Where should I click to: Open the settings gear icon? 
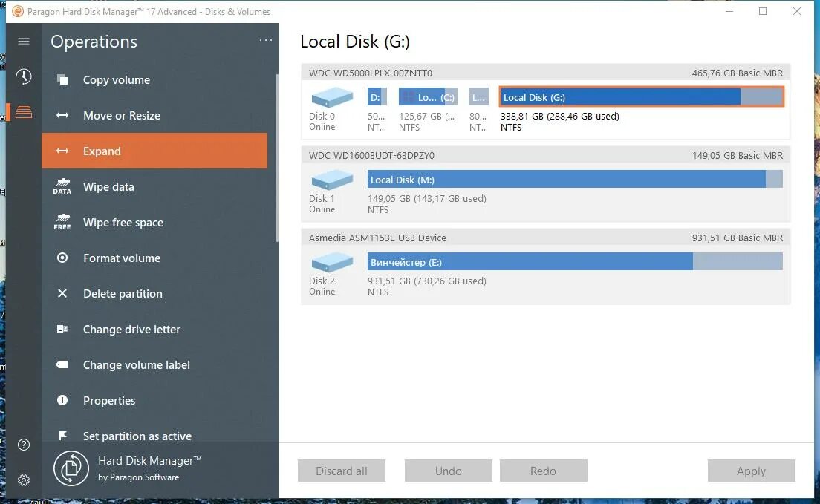24,480
